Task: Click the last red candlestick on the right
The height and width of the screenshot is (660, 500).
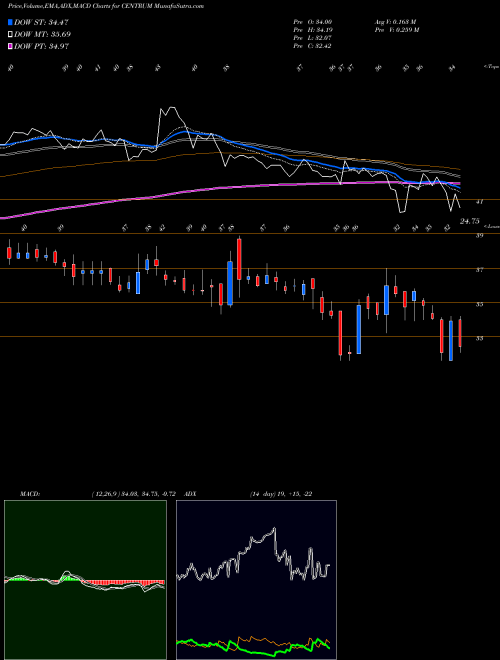Action: (x=460, y=333)
